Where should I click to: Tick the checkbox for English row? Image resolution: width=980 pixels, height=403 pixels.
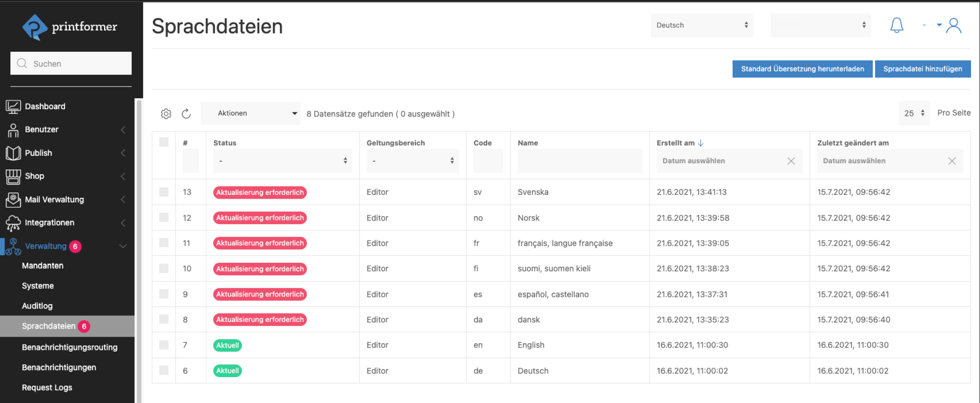[x=164, y=345]
